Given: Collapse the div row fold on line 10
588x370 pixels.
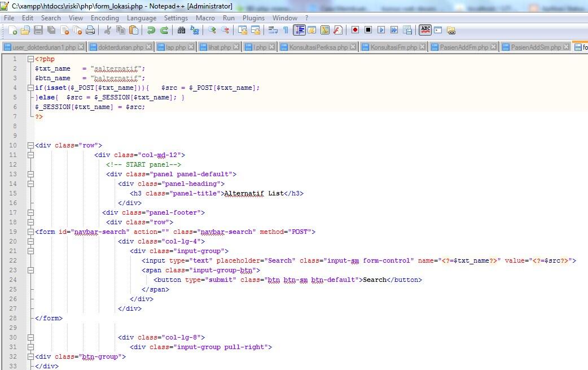Looking at the screenshot, I should coord(30,145).
